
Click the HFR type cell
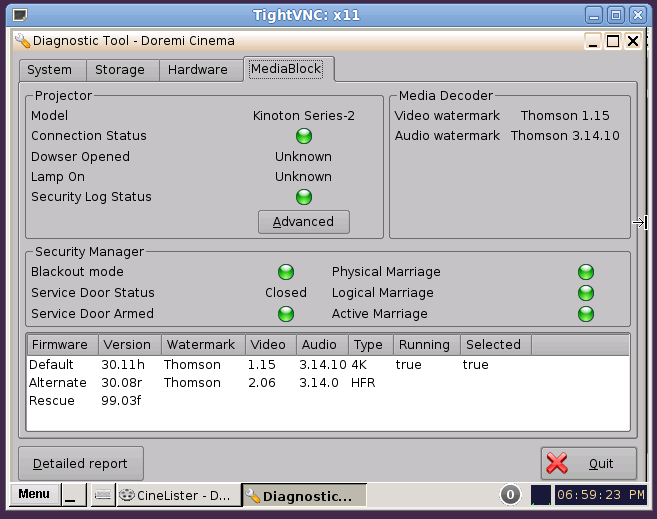click(363, 382)
